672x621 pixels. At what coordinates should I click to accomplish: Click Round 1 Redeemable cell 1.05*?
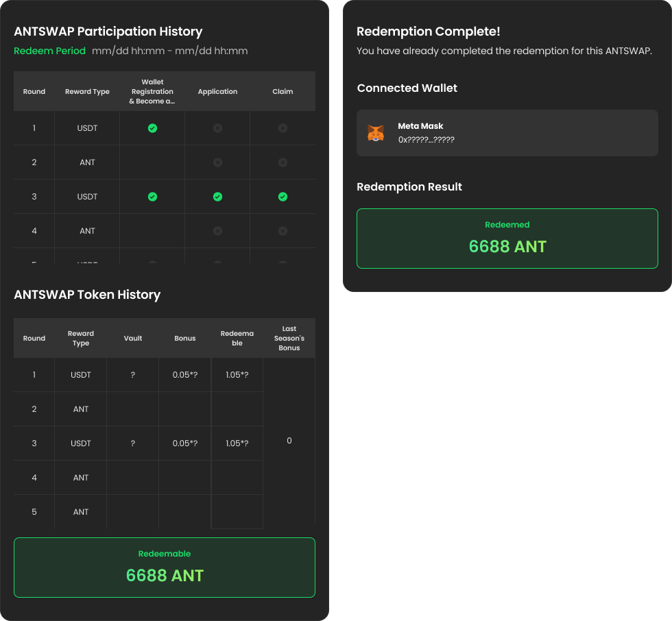237,375
